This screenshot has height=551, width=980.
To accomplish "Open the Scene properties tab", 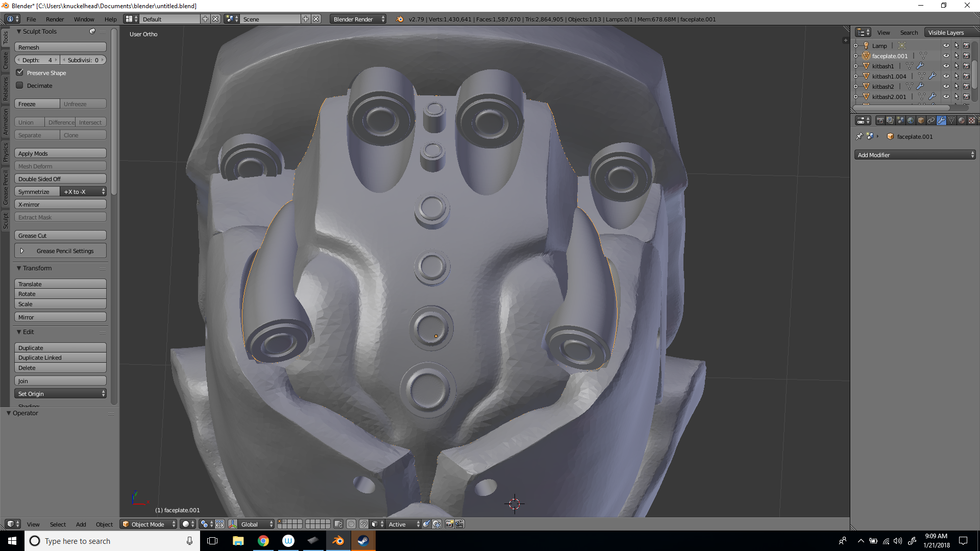I will click(x=900, y=121).
